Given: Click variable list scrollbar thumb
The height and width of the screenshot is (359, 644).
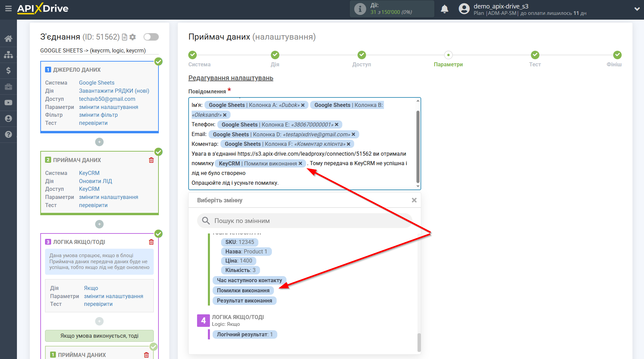Looking at the screenshot, I should pyautogui.click(x=419, y=342).
